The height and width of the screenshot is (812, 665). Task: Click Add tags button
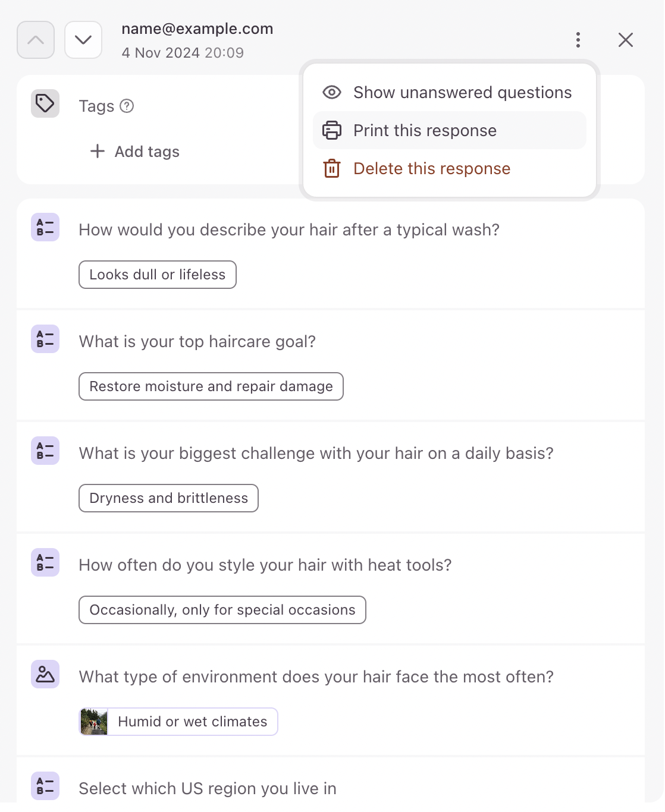coord(135,152)
